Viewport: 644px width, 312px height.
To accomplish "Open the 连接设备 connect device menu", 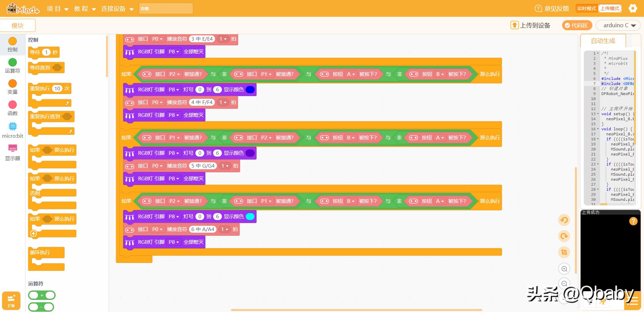I will pyautogui.click(x=117, y=9).
